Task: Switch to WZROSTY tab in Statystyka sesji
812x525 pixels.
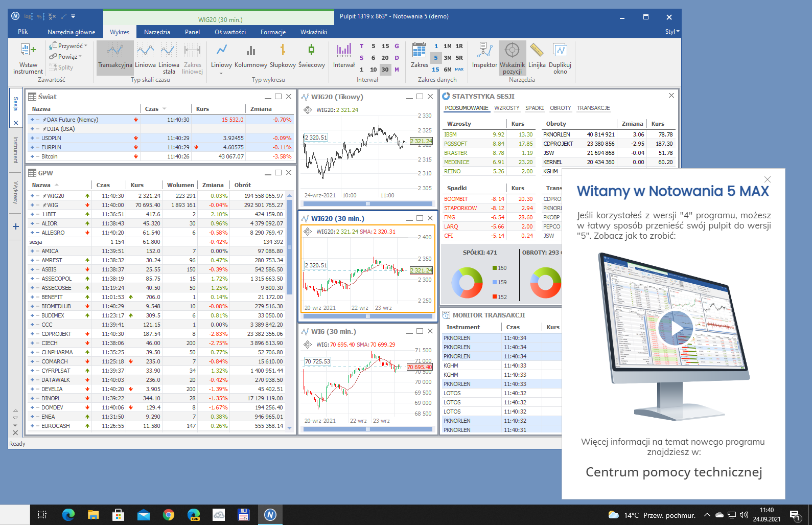Action: tap(506, 108)
